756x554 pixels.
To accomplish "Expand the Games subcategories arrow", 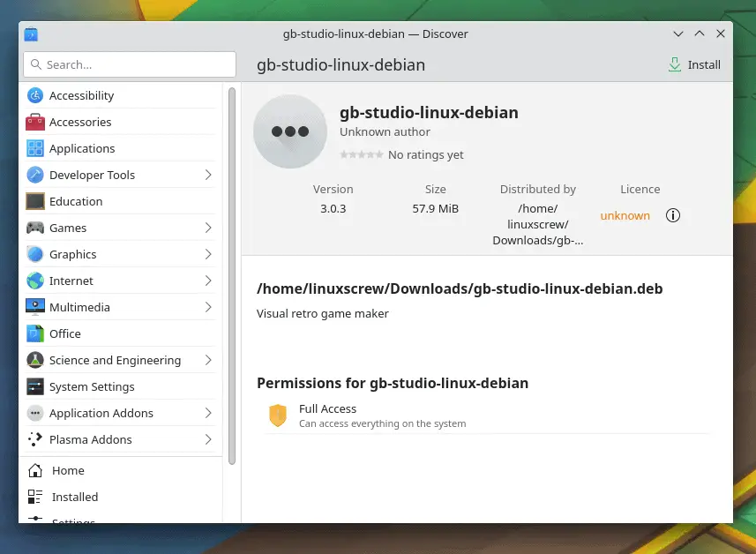I will (208, 228).
